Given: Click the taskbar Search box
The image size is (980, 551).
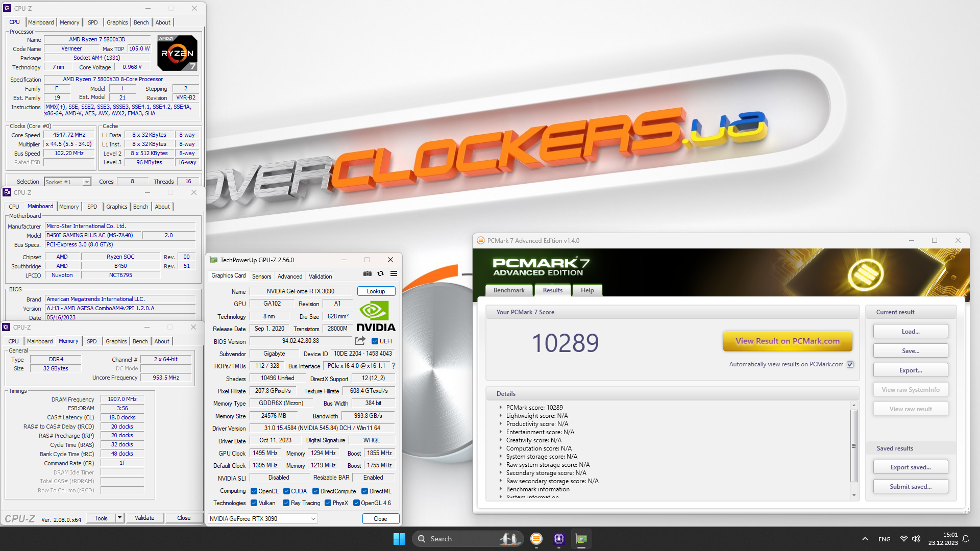Looking at the screenshot, I should (468, 539).
